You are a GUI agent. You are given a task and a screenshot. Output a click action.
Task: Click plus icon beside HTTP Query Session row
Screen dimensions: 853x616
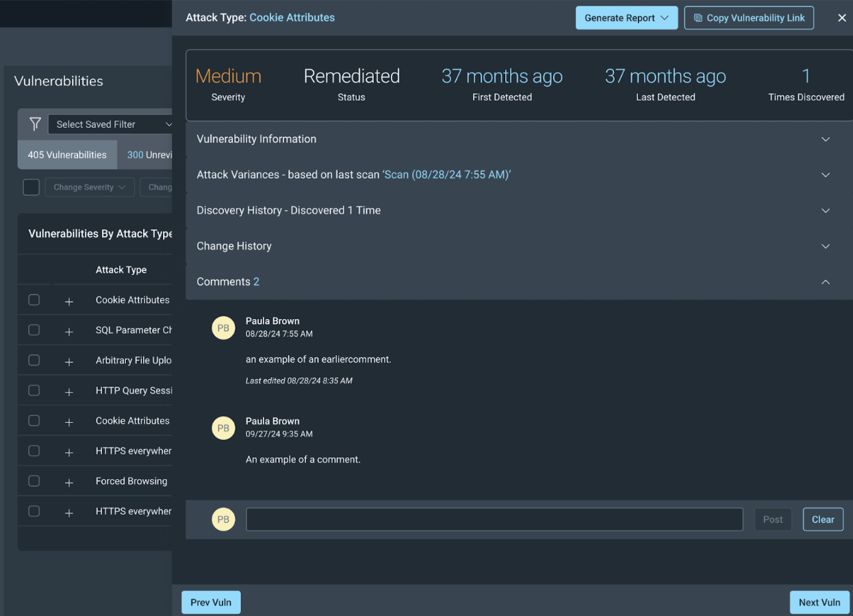click(68, 392)
